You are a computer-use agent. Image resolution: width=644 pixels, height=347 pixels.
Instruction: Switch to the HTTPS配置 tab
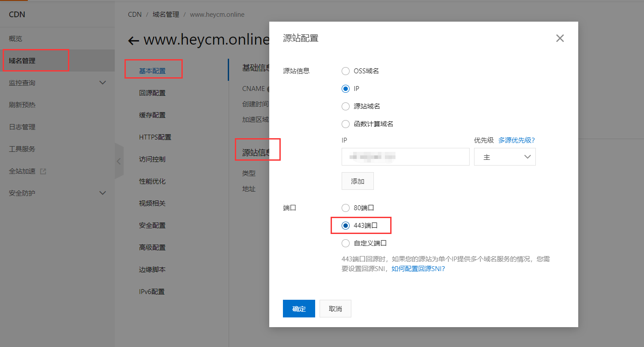[155, 137]
